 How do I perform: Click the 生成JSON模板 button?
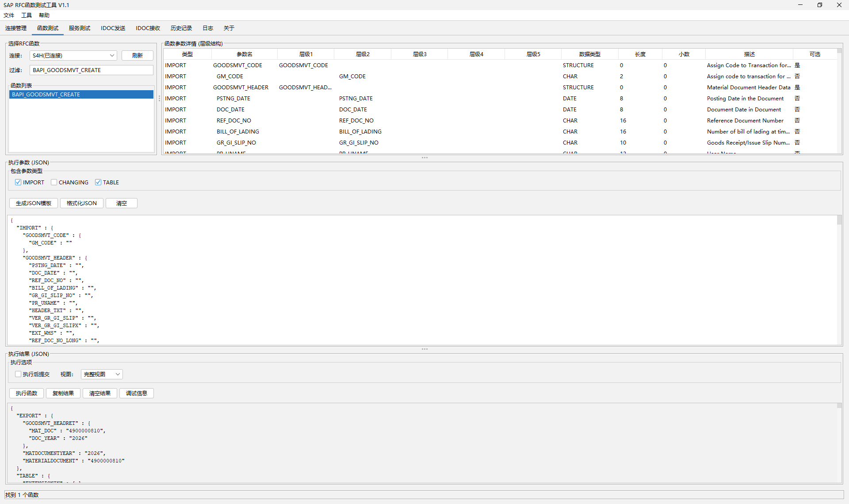point(34,203)
